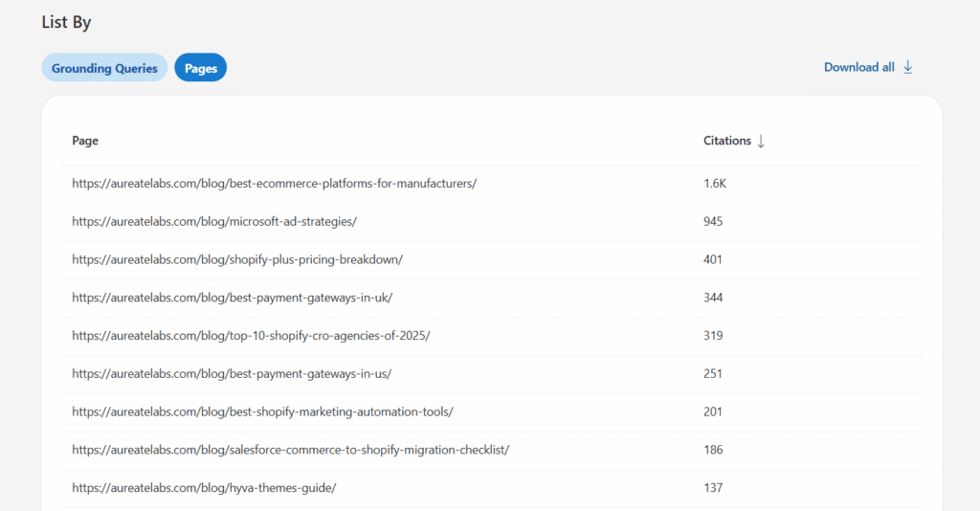This screenshot has height=511, width=980.
Task: Open the salesforce-commerce-to-shopify-migration-checklist URL
Action: click(291, 450)
